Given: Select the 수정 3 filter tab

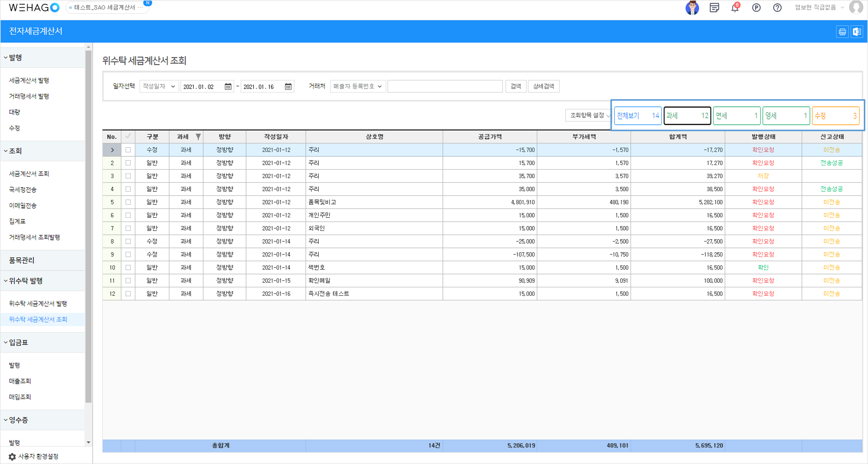Looking at the screenshot, I should (x=836, y=116).
